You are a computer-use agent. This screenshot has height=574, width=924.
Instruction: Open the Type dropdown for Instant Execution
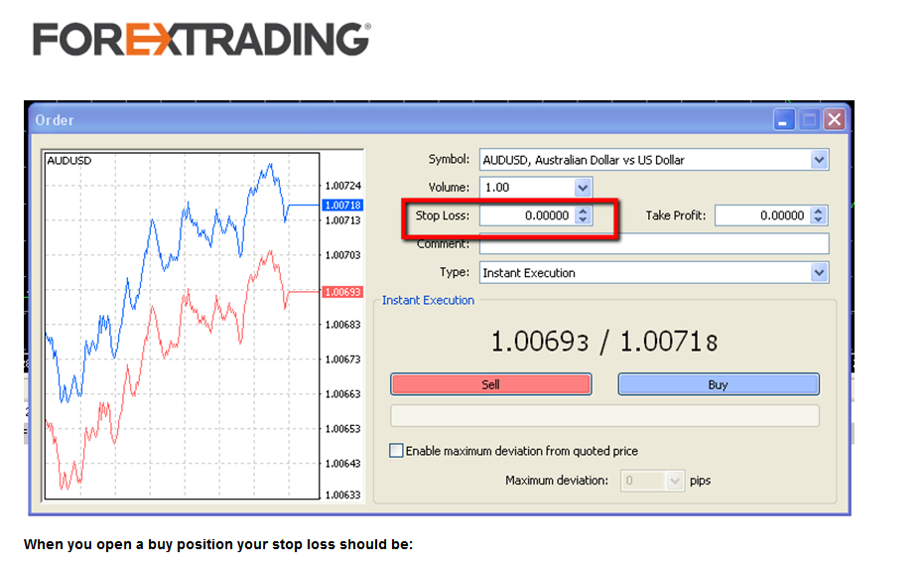tap(819, 273)
